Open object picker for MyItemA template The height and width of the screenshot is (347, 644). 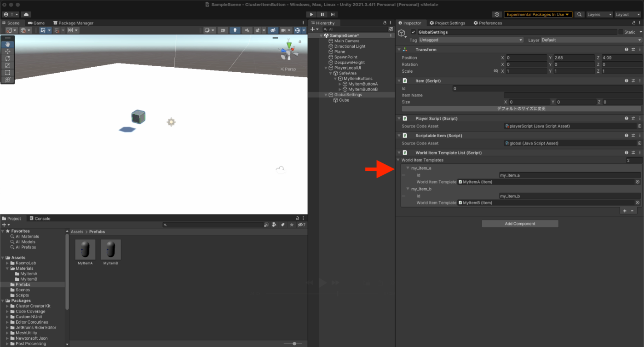[638, 182]
